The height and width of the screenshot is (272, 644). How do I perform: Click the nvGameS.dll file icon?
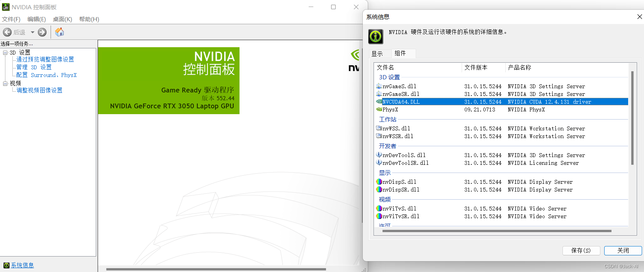pos(379,86)
